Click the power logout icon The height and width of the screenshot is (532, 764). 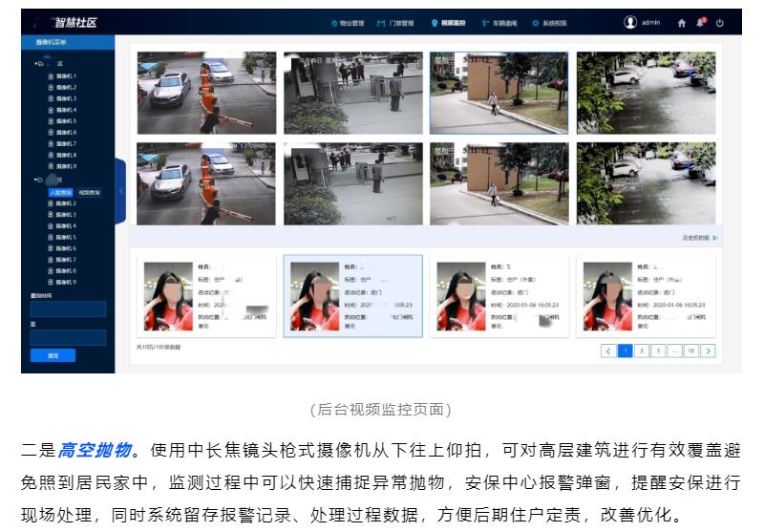tap(719, 23)
